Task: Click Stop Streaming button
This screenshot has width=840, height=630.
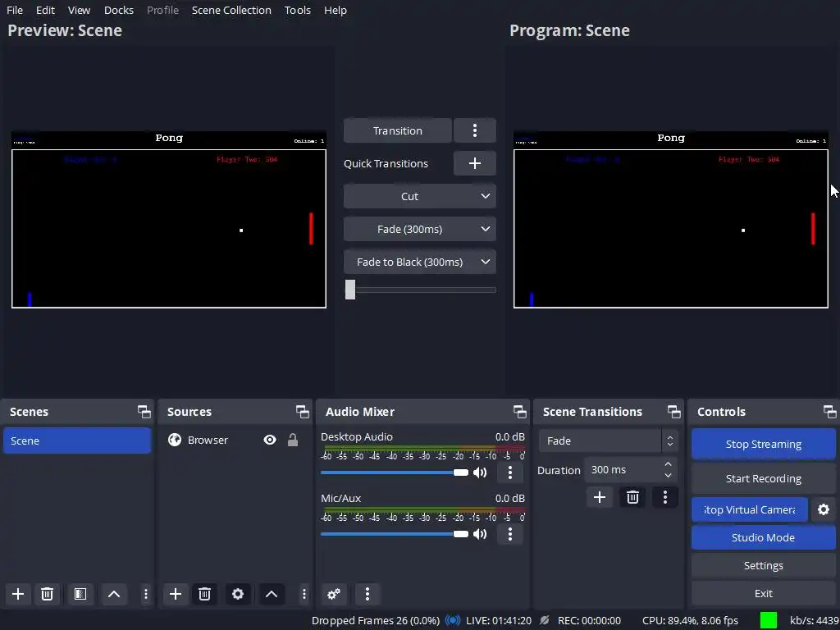Action: coord(764,444)
